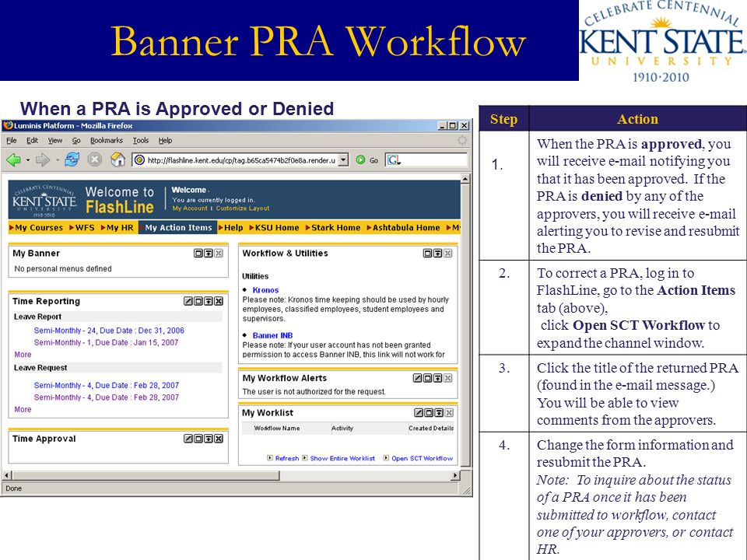
Task: Open the File menu
Action: click(x=12, y=141)
